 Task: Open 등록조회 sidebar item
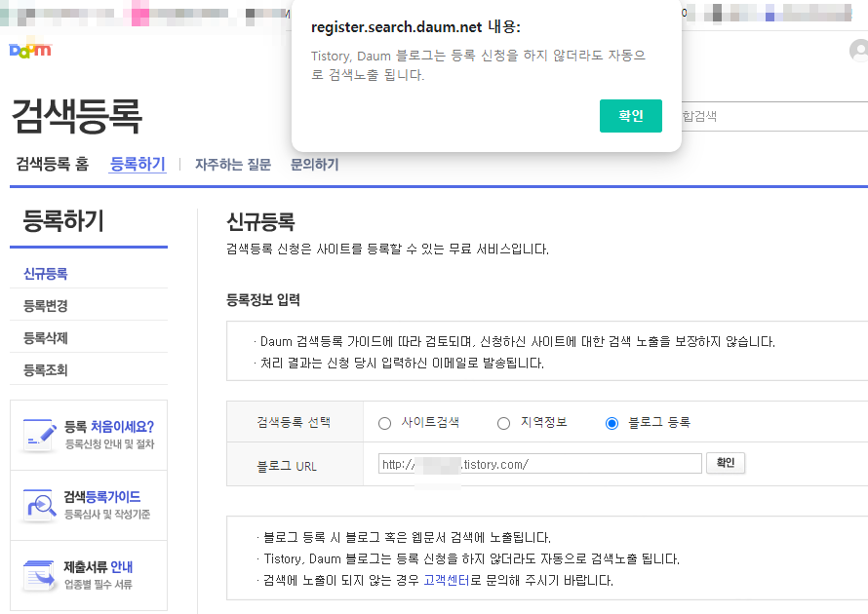[x=46, y=369]
